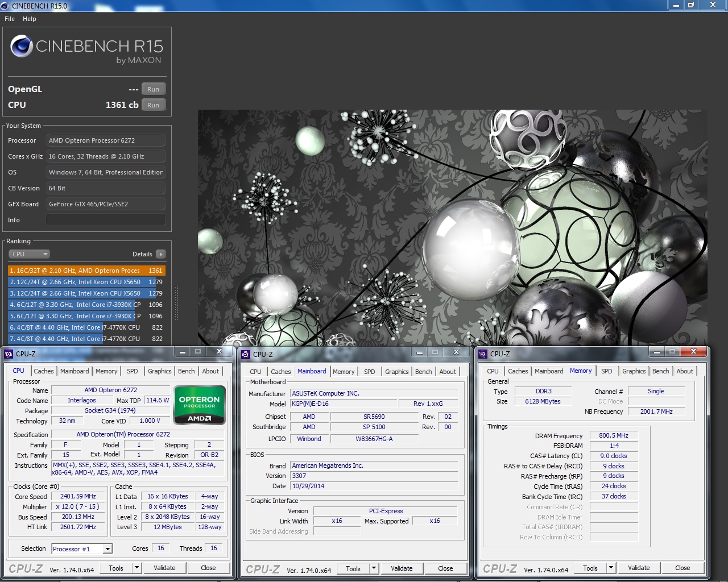Click Validate in Mainboard CPU-Z window
Image resolution: width=728 pixels, height=582 pixels.
pyautogui.click(x=402, y=568)
